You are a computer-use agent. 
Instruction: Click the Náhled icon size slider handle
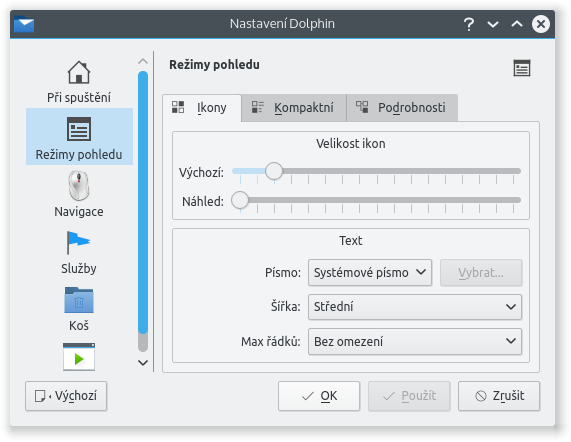point(240,200)
